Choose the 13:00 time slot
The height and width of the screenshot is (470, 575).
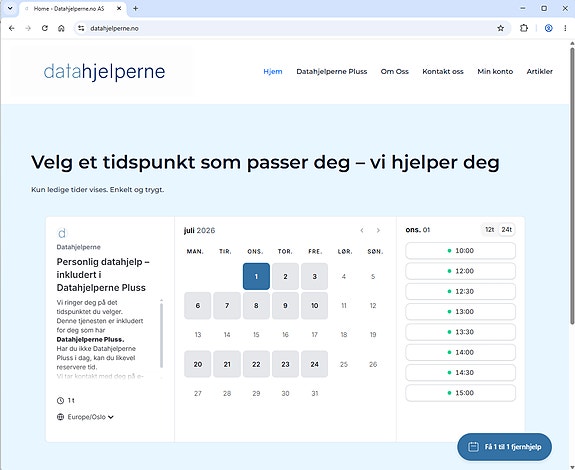[x=461, y=312]
